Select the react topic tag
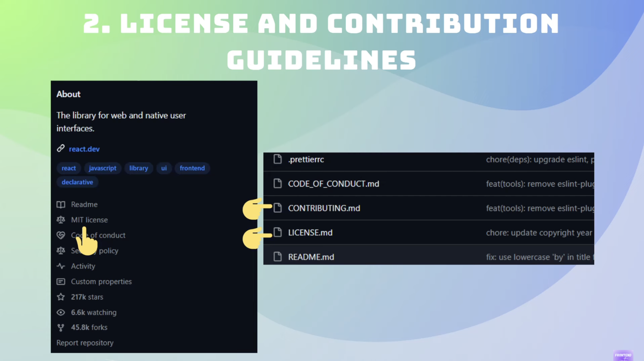The image size is (644, 361). (x=69, y=168)
